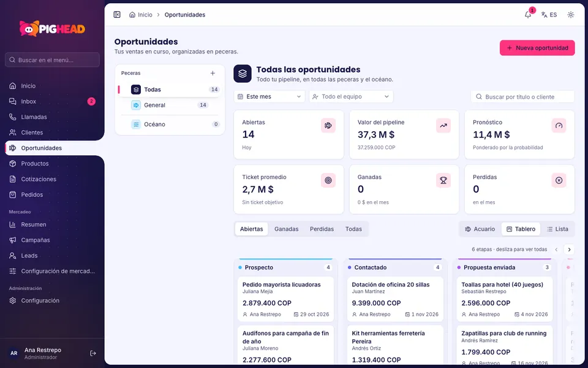Open the Este mes period dropdown
The height and width of the screenshot is (368, 588).
269,96
